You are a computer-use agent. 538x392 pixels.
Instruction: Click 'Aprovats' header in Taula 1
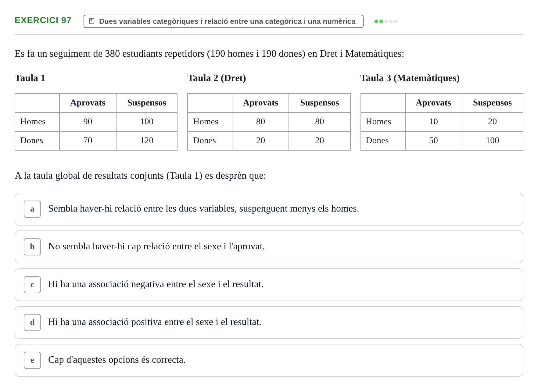click(88, 103)
